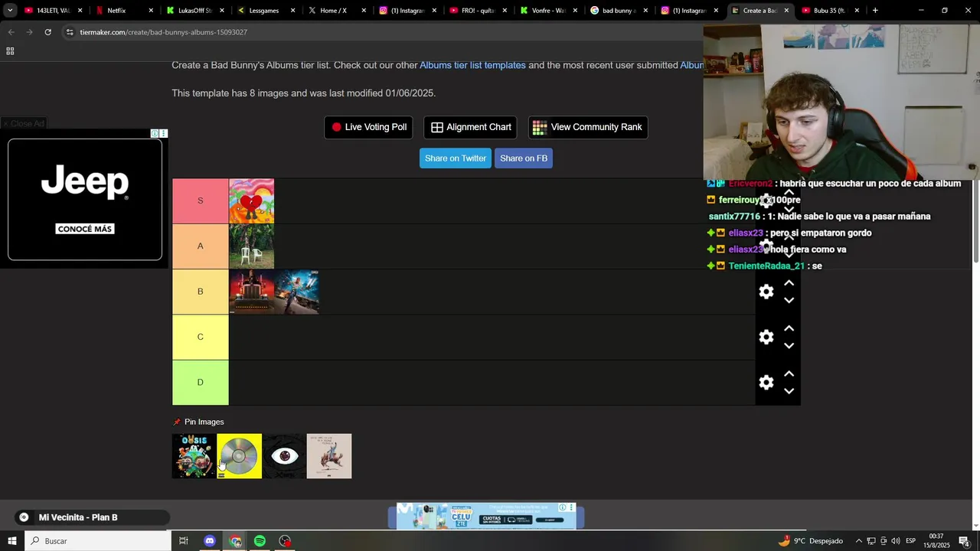The image size is (980, 551).
Task: Go back with browser back arrow
Action: click(x=11, y=32)
